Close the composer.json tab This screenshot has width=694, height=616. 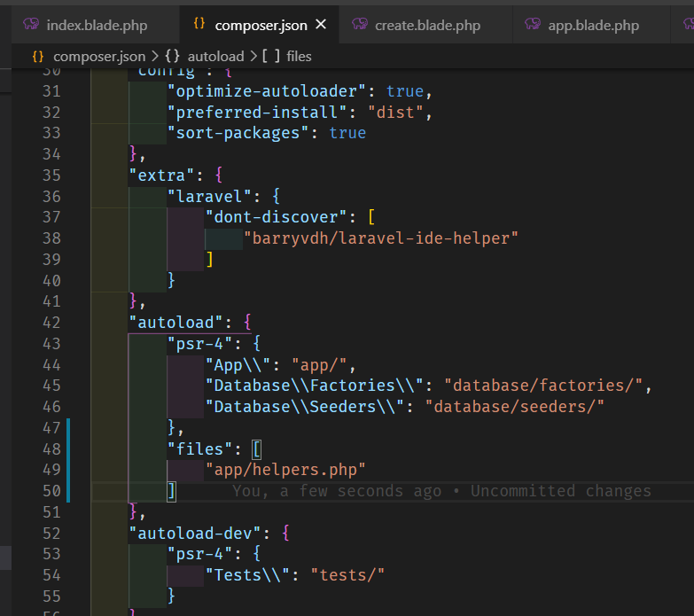pyautogui.click(x=321, y=24)
